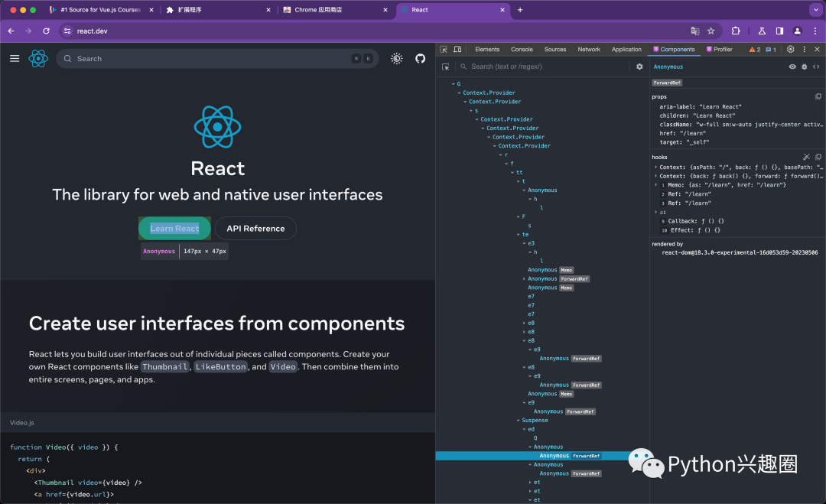Open the Network tab
The height and width of the screenshot is (504, 826).
tap(588, 49)
